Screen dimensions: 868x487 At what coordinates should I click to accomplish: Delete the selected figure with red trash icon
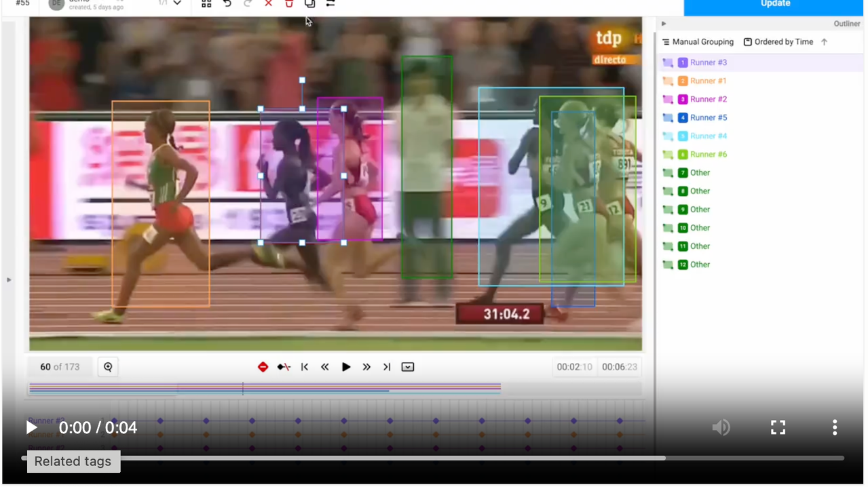[x=288, y=5]
